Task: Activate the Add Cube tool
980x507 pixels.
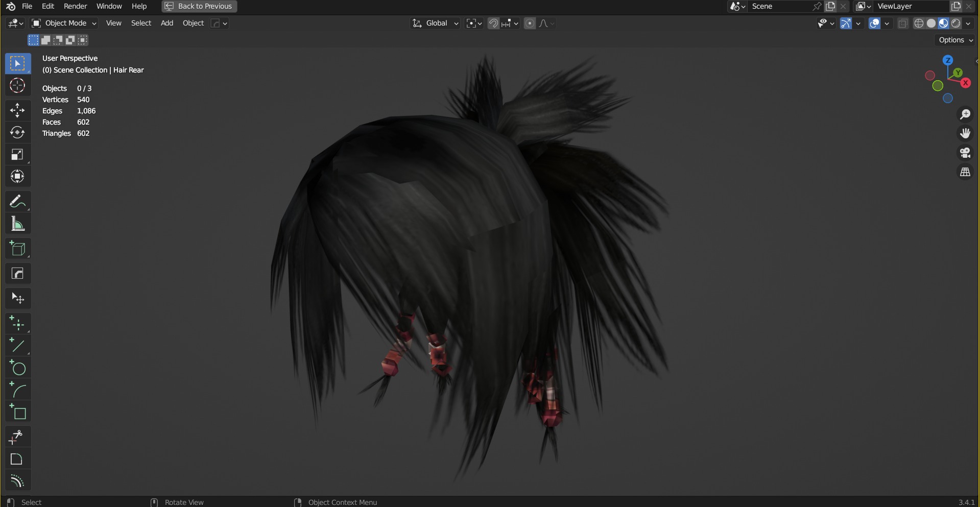Action: (x=18, y=249)
